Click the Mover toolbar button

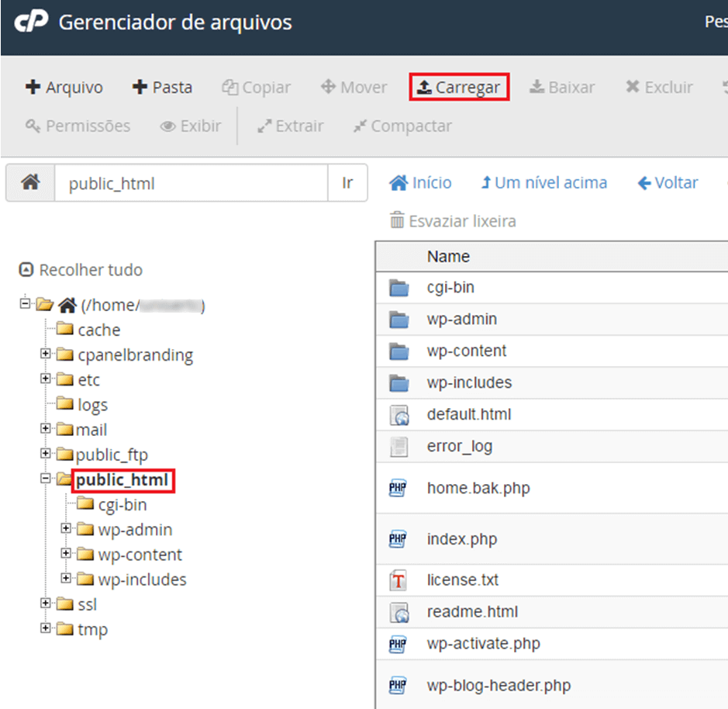[354, 87]
